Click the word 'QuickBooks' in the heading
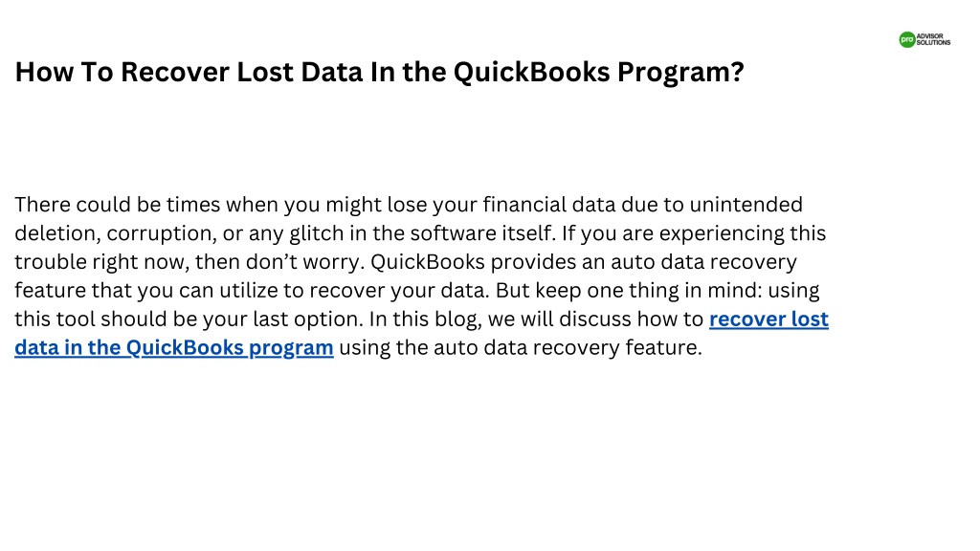The image size is (980, 551). tap(531, 72)
